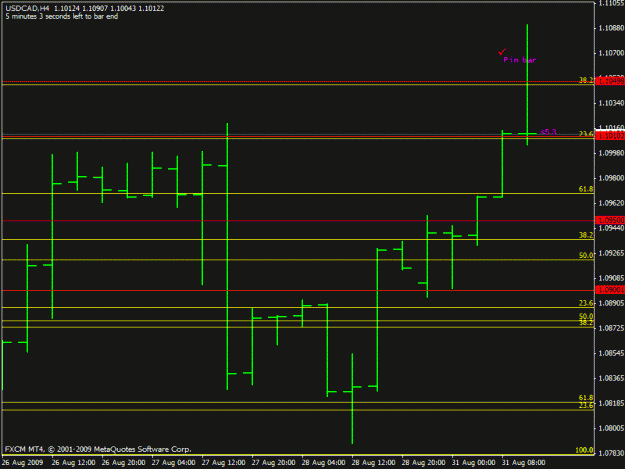
Task: Click the yellow 100.0 Fibonacci level label
Action: [584, 450]
